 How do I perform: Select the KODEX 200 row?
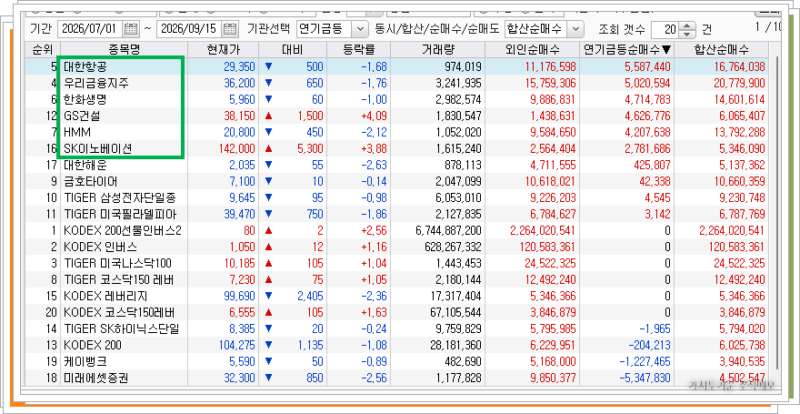point(397,346)
